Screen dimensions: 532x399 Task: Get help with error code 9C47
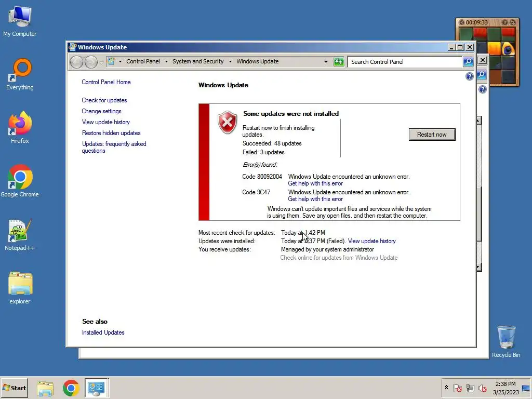click(315, 199)
